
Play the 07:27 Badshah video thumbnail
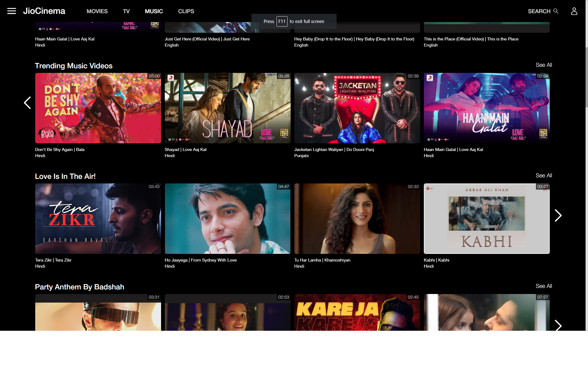click(487, 312)
